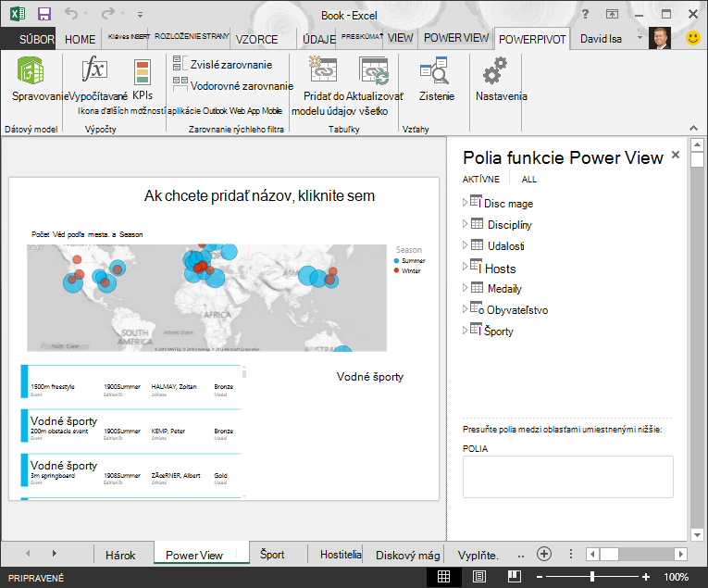
Task: Click the zoom slider handle
Action: [592, 577]
